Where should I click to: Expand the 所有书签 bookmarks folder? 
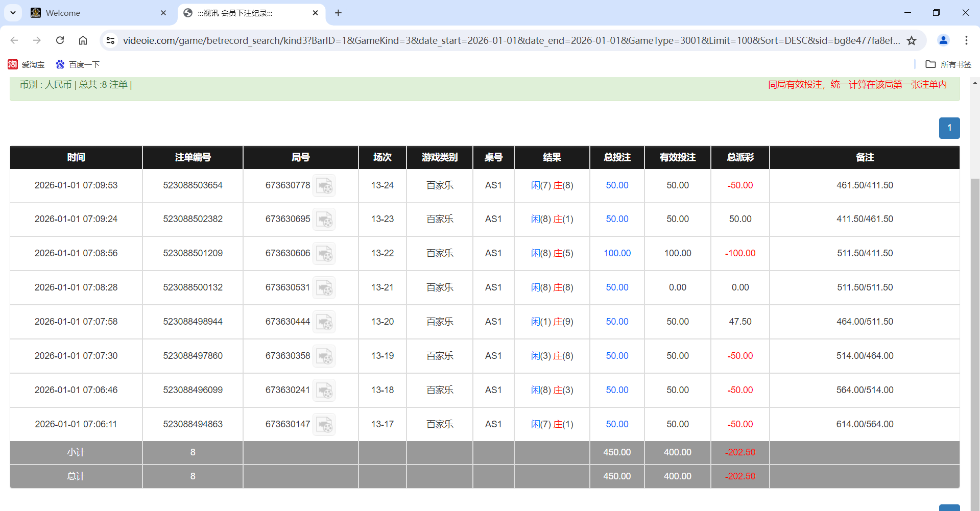pyautogui.click(x=948, y=64)
